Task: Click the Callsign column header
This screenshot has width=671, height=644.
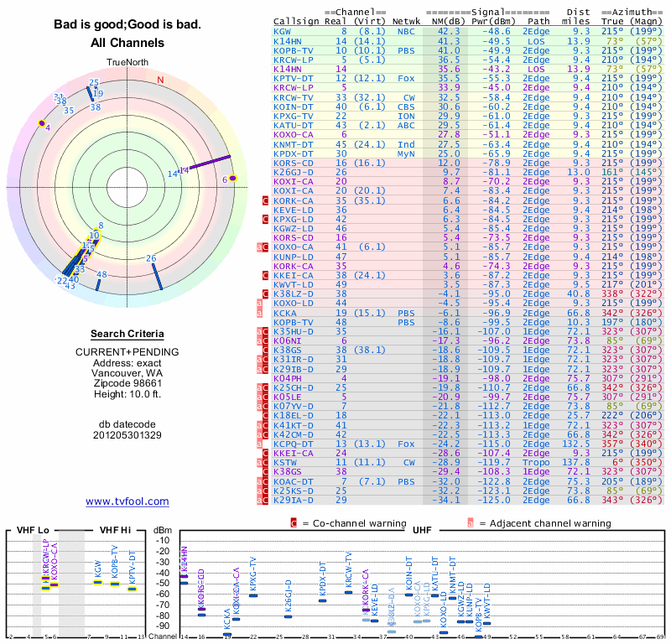Action: 296,22
